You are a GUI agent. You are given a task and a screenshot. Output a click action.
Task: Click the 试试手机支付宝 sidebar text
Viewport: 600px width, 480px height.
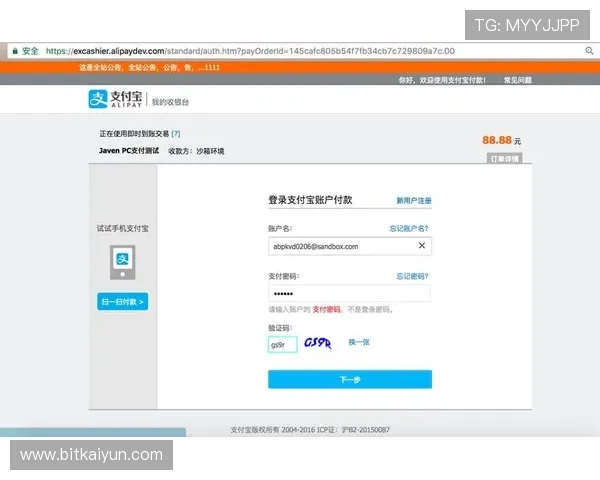point(122,229)
